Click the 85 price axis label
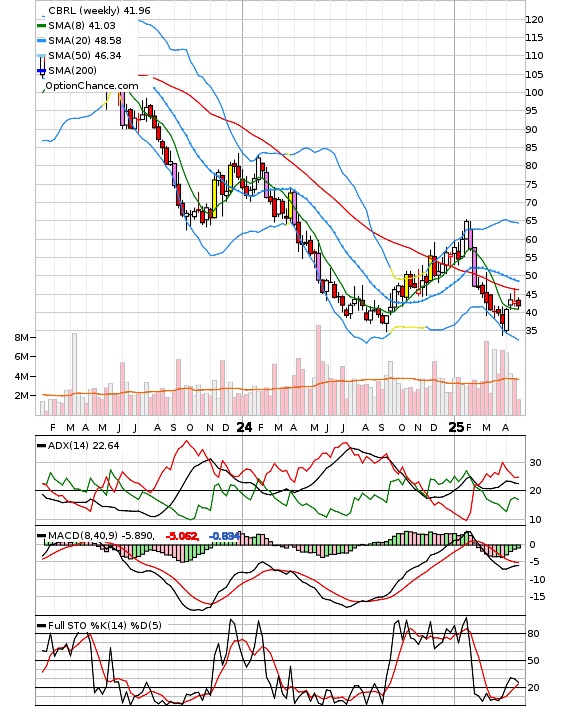566x706 pixels. (531, 147)
